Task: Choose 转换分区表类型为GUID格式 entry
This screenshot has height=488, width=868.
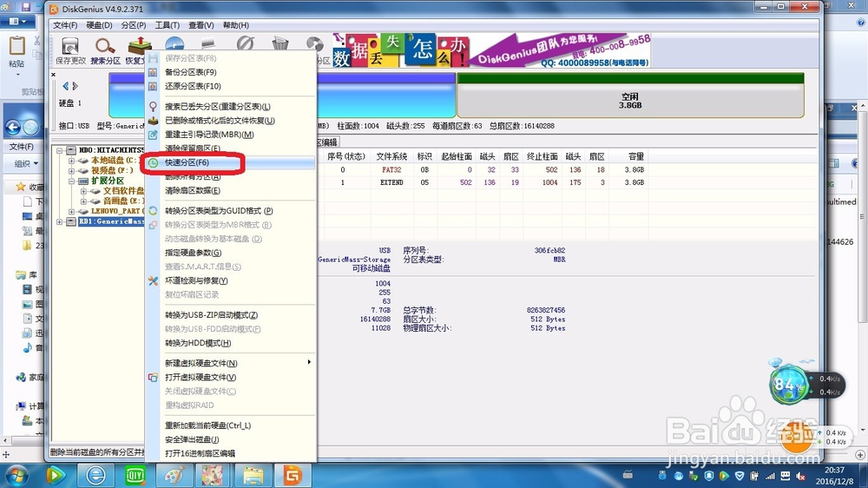Action: [231, 210]
